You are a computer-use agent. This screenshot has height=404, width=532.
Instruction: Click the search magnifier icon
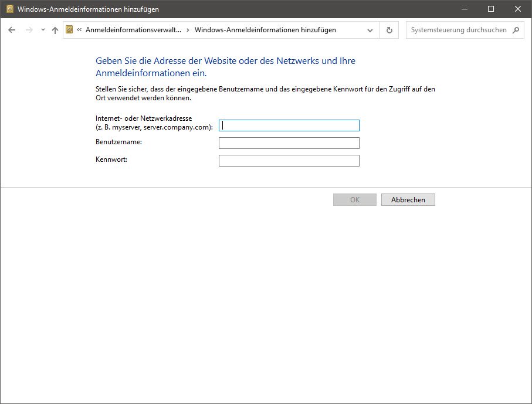pos(516,30)
